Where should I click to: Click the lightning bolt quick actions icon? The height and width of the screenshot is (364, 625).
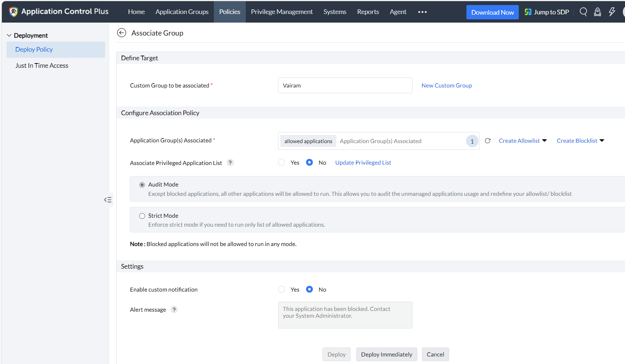(612, 12)
